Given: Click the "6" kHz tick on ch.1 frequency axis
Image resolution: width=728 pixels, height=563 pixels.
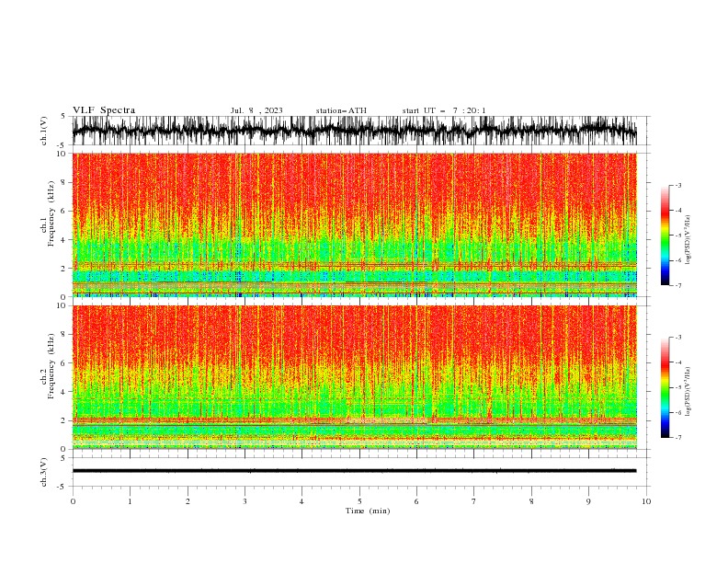Looking at the screenshot, I should (x=65, y=211).
